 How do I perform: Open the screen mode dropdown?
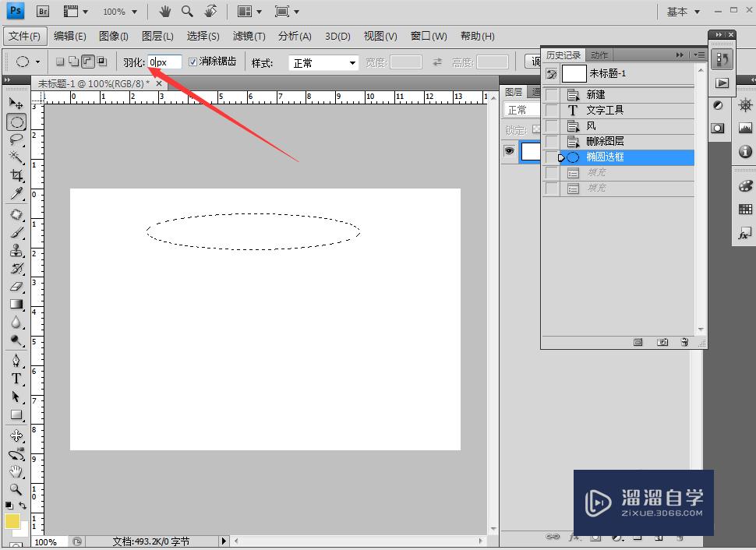coord(287,11)
